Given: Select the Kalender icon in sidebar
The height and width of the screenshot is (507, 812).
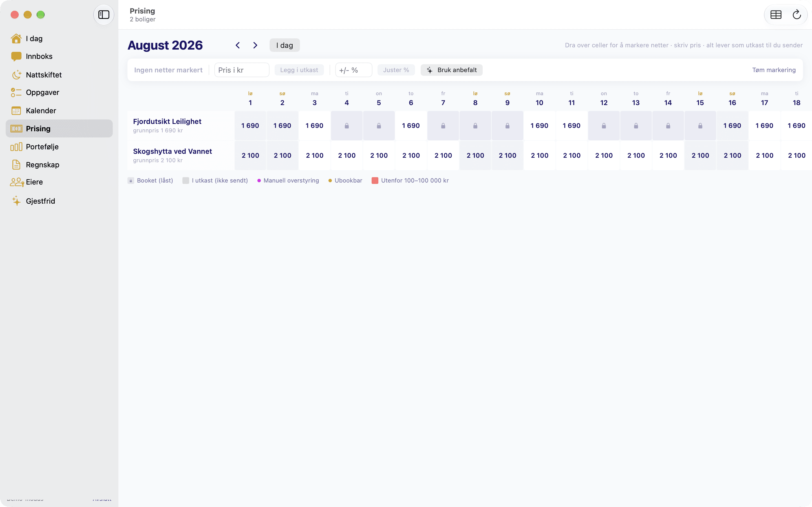Looking at the screenshot, I should [16, 111].
